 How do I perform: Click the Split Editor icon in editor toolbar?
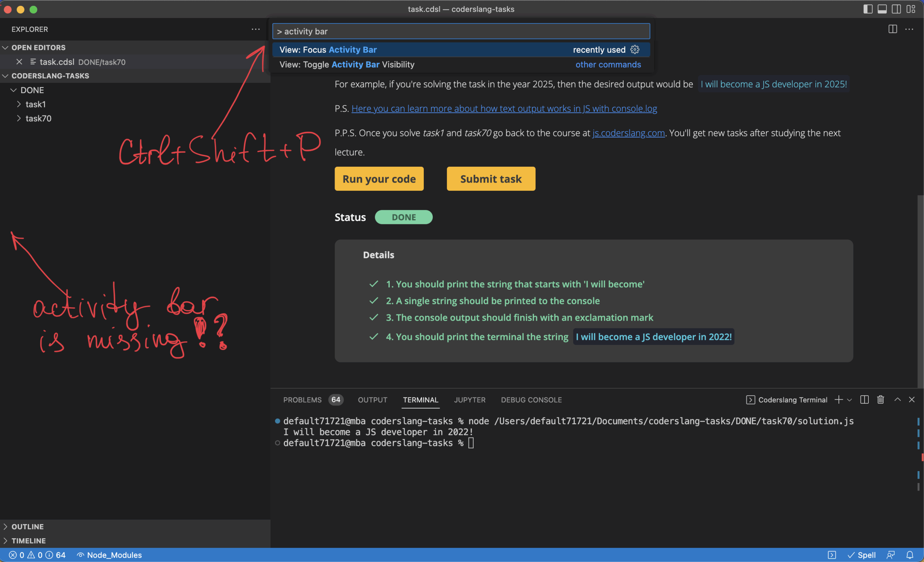click(x=892, y=29)
